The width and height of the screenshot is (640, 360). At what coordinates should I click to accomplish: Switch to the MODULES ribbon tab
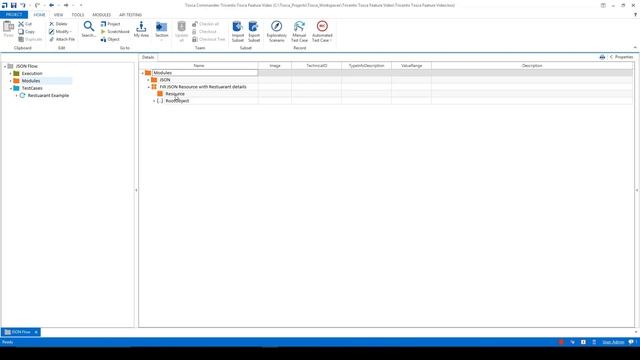(101, 15)
